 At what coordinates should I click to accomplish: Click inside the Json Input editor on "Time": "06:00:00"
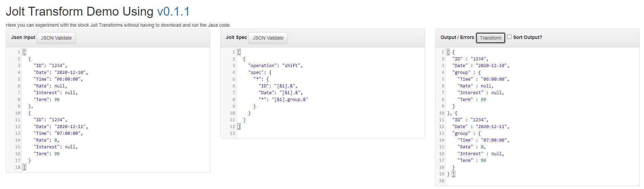[x=58, y=79]
